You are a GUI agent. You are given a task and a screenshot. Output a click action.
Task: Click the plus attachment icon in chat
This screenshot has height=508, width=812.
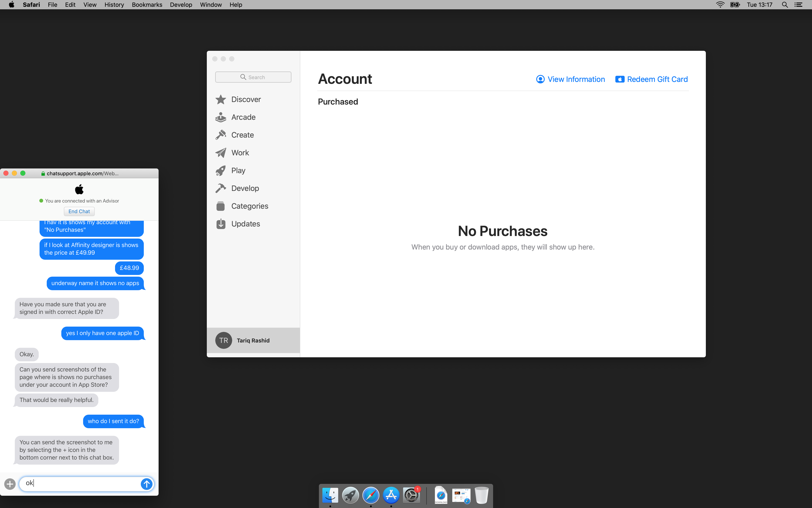(10, 484)
